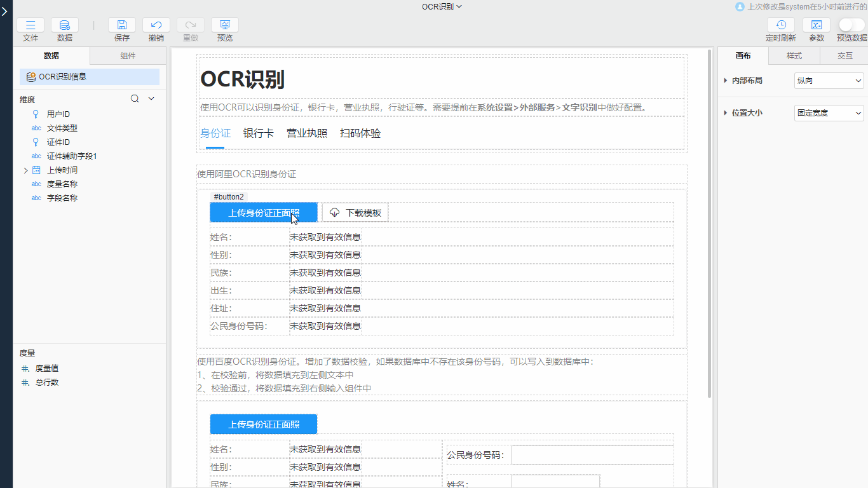Click the 数据 database icon in toolbar
Image resolution: width=868 pixels, height=488 pixels.
click(64, 25)
